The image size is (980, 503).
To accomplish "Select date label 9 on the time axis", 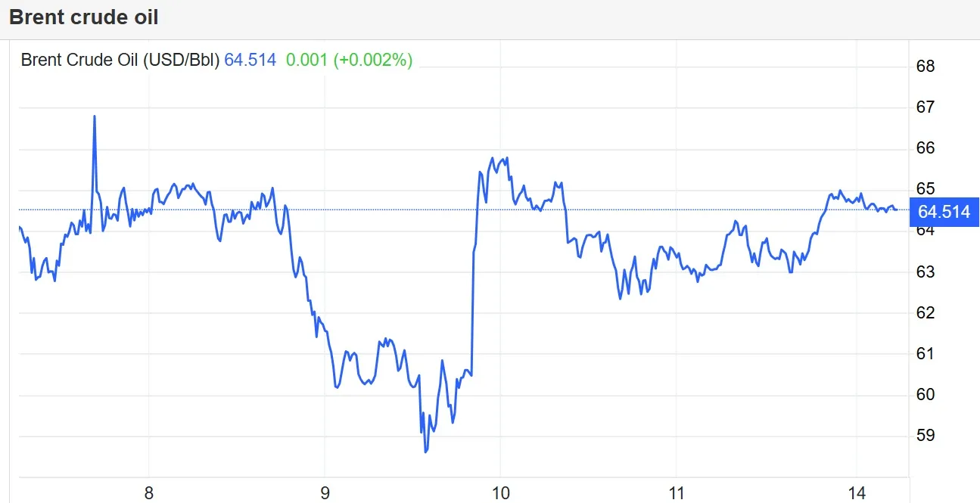I will pos(325,494).
